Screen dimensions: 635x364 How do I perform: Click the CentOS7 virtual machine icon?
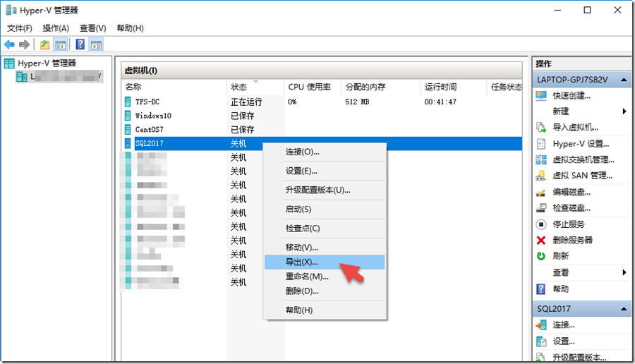pos(128,129)
